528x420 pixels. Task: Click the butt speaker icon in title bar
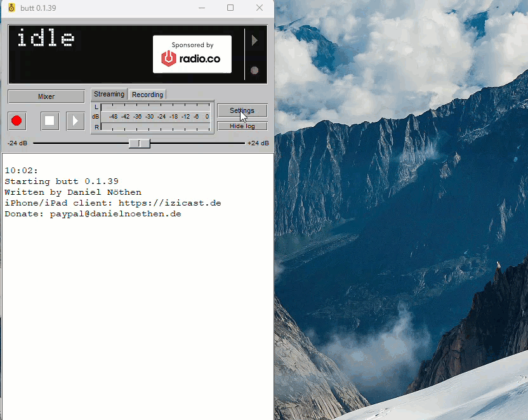coord(11,8)
